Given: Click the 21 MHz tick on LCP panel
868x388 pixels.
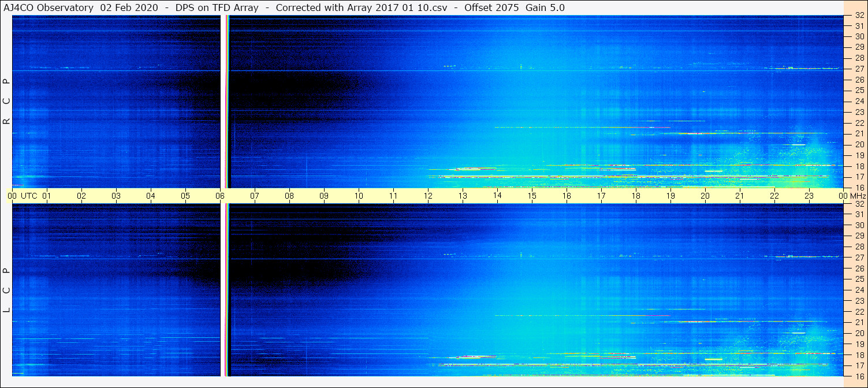Looking at the screenshot, I should coord(859,322).
